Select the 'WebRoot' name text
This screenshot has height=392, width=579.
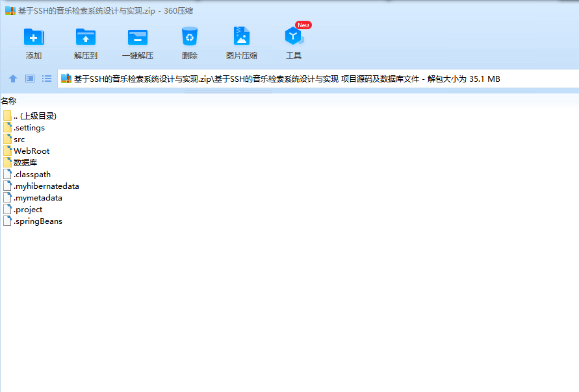(x=32, y=151)
